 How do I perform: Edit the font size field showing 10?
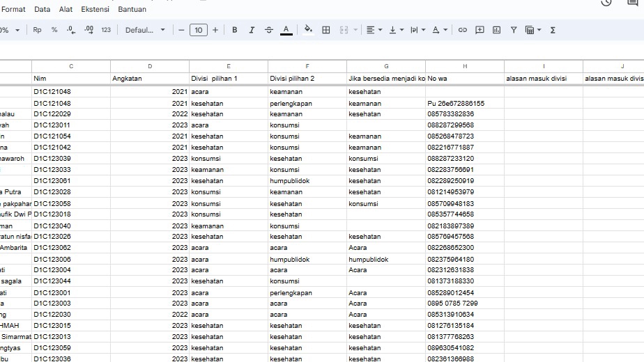(x=199, y=30)
